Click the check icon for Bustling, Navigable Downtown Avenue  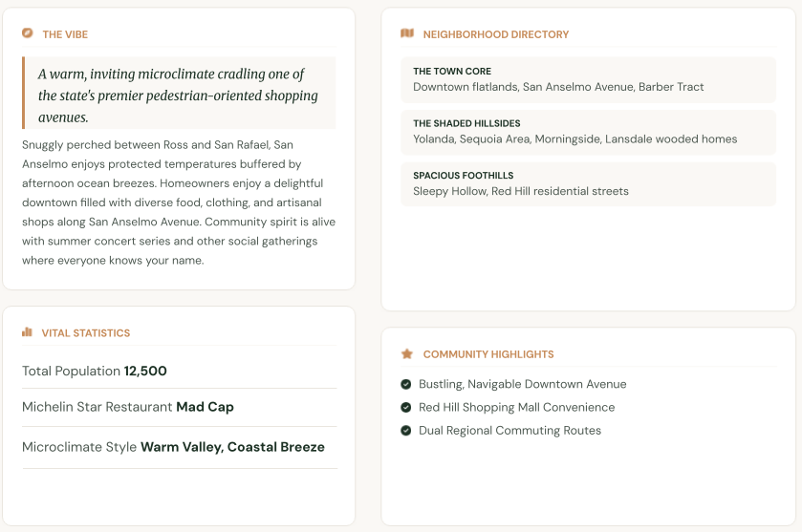coord(406,384)
